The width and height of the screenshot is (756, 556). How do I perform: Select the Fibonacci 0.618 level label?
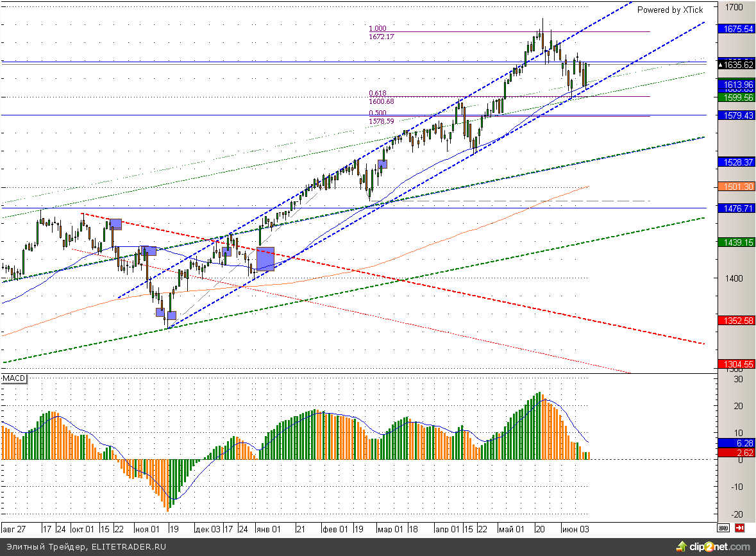pyautogui.click(x=378, y=93)
